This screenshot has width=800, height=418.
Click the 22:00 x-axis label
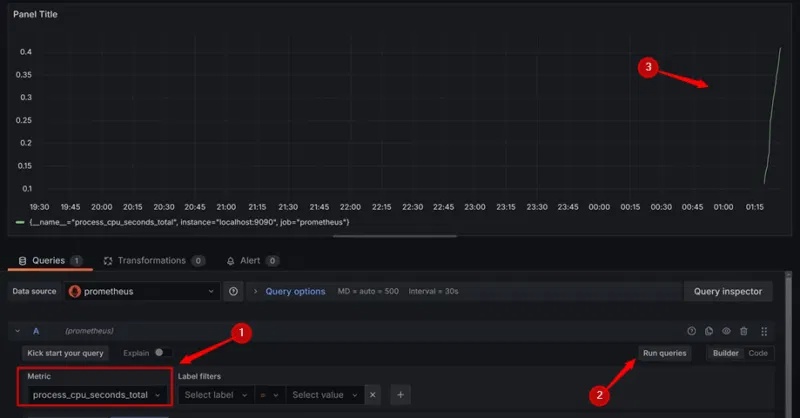pos(350,207)
